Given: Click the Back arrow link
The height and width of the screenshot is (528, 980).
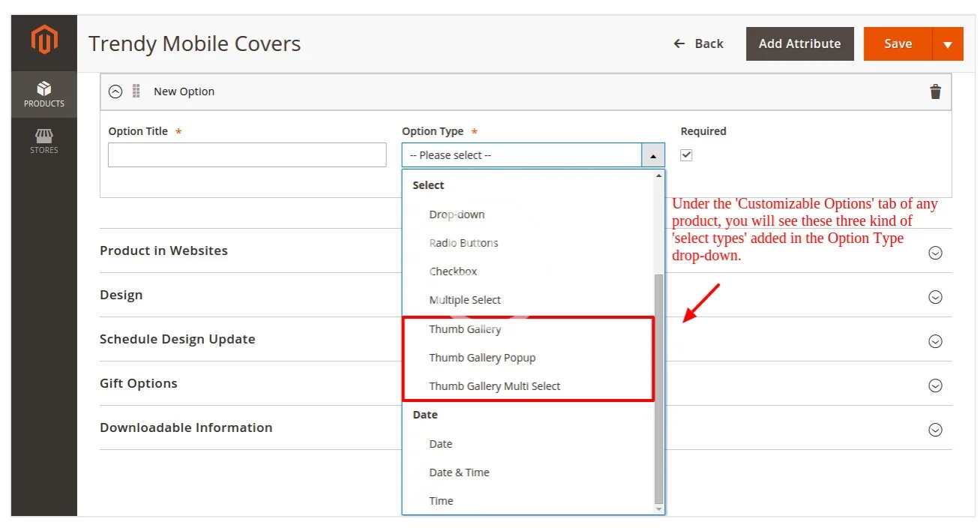Looking at the screenshot, I should click(x=698, y=43).
